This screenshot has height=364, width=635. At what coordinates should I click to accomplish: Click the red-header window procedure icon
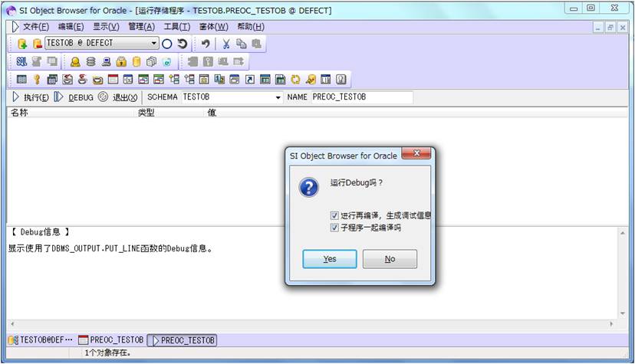click(x=113, y=79)
